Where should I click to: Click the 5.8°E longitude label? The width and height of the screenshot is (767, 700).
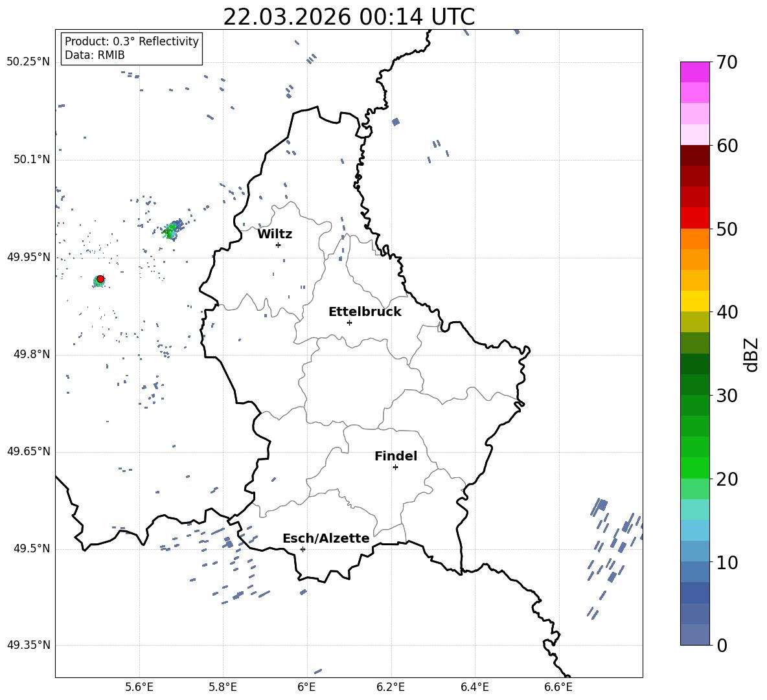click(223, 687)
